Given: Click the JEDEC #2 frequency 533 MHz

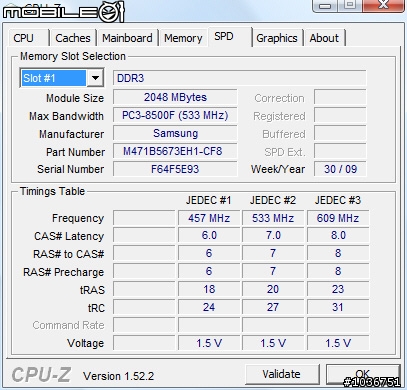Looking at the screenshot, I should (273, 218).
